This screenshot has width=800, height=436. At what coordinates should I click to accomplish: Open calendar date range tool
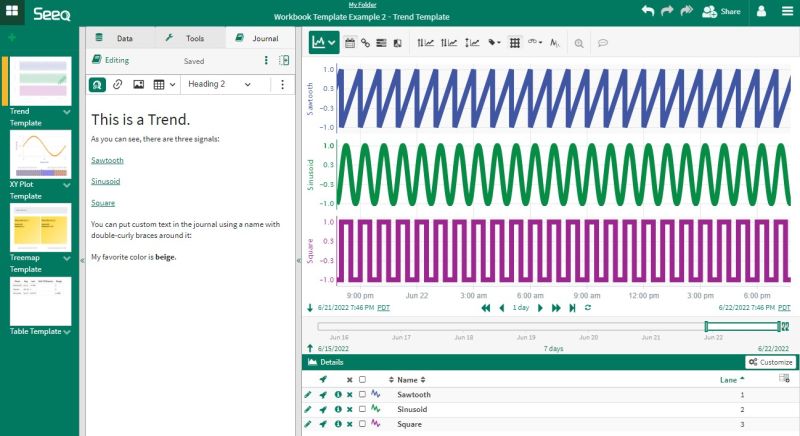point(350,43)
